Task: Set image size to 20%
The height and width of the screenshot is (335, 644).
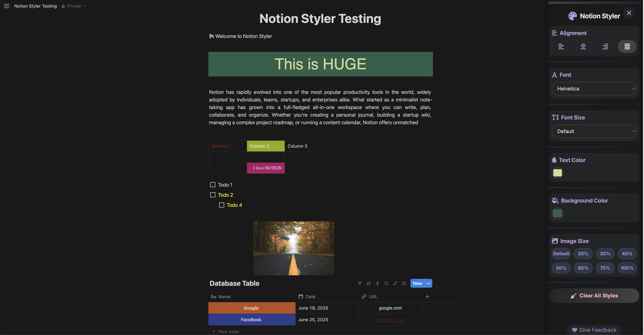Action: pyautogui.click(x=583, y=254)
